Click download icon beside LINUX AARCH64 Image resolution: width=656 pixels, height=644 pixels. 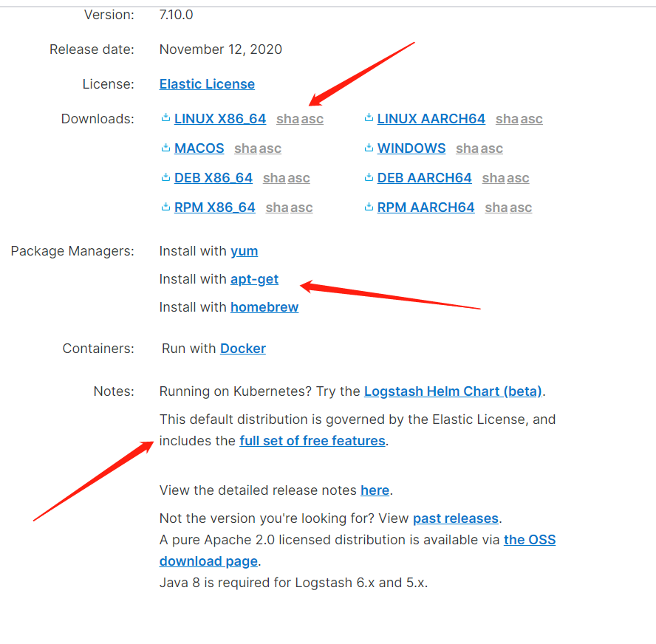[369, 118]
